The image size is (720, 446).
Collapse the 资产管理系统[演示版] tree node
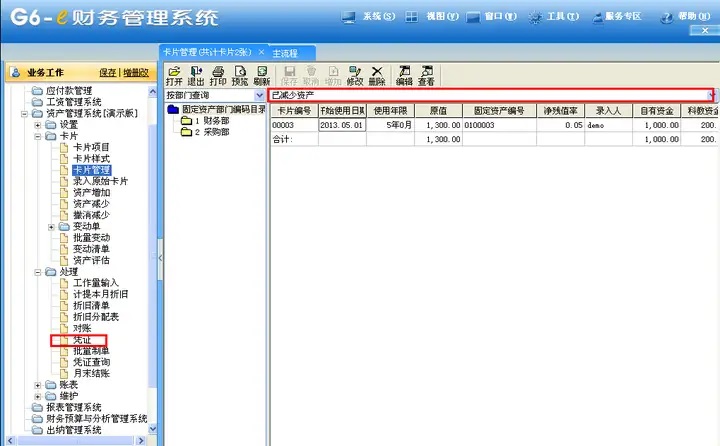point(24,113)
